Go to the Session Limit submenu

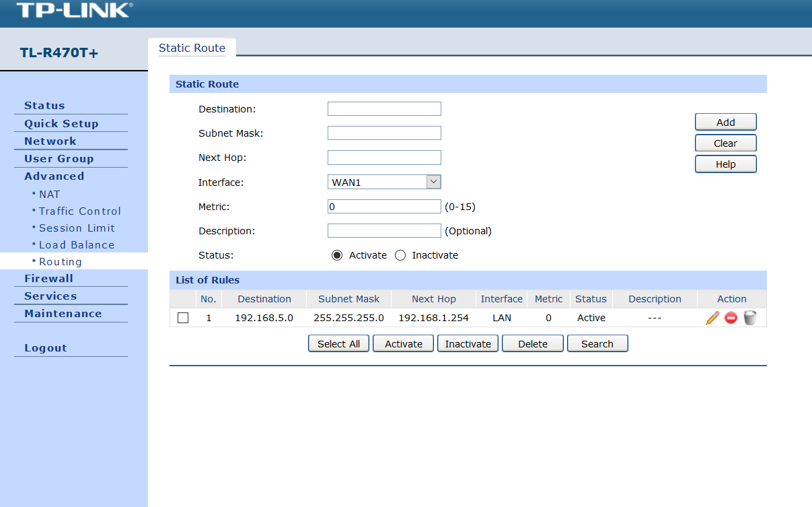pyautogui.click(x=77, y=228)
